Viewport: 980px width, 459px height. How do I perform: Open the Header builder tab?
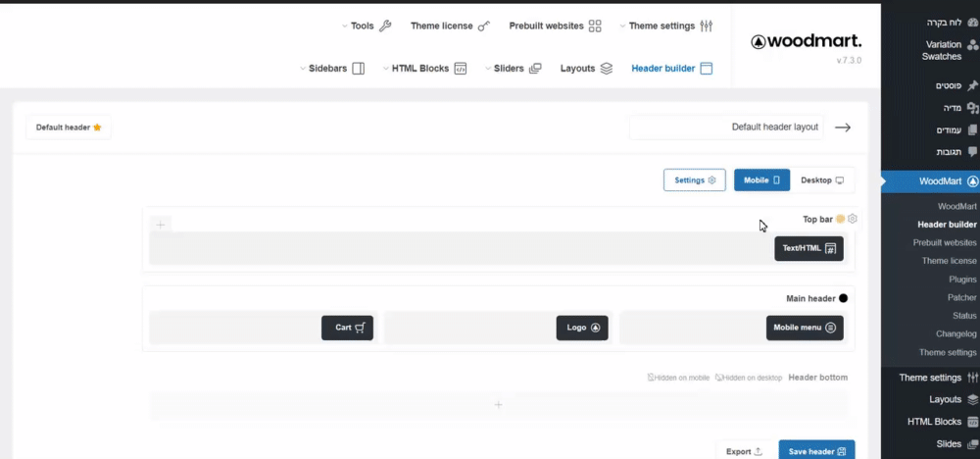click(672, 68)
